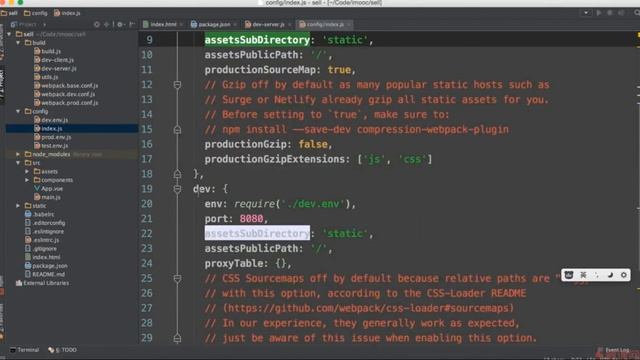Select .eslintignore file
Screen dimensions: 640x360
tap(44, 231)
